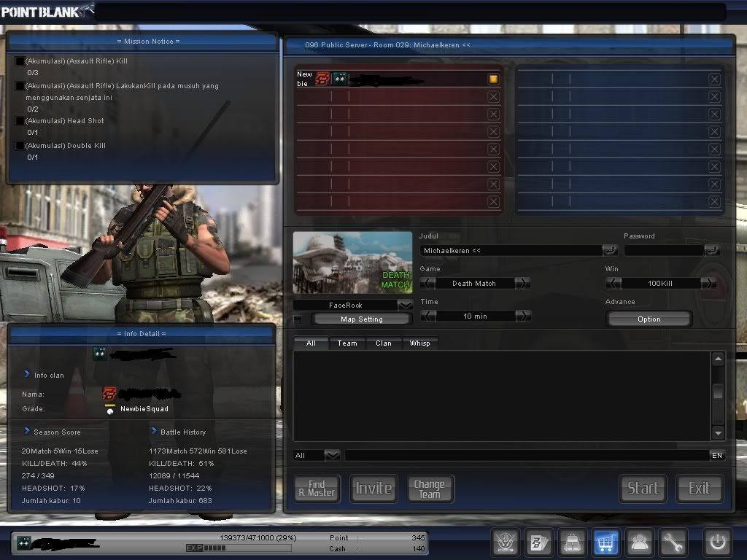
Task: Click the Find R. Master button
Action: pos(317,489)
